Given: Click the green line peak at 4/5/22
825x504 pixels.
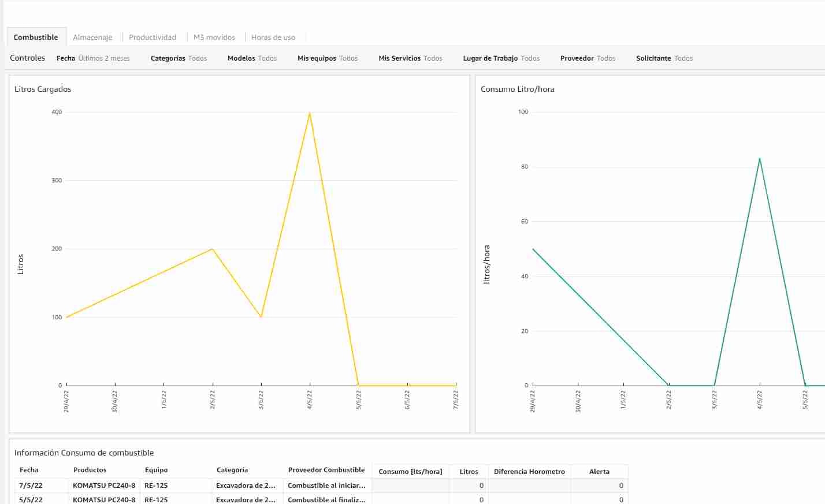Looking at the screenshot, I should [760, 158].
